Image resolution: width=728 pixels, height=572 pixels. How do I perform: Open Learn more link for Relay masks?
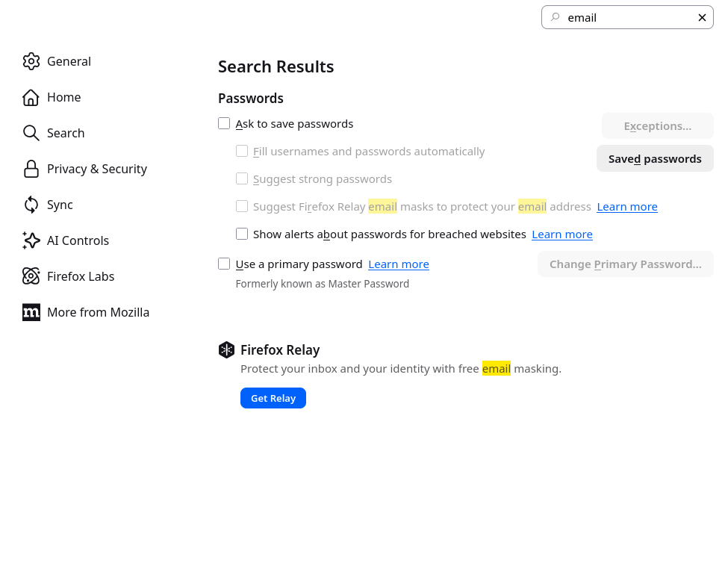click(x=627, y=207)
